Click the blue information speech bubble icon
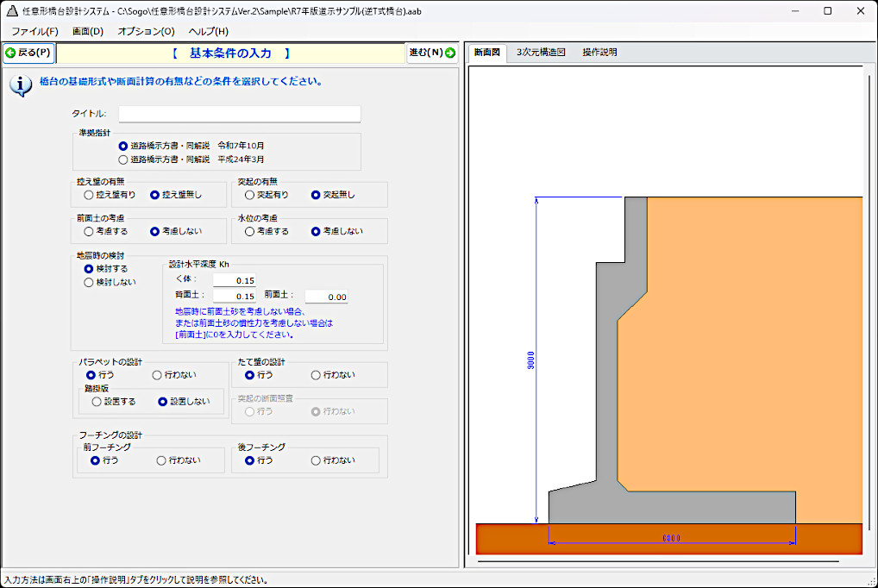This screenshot has width=878, height=588. point(21,85)
